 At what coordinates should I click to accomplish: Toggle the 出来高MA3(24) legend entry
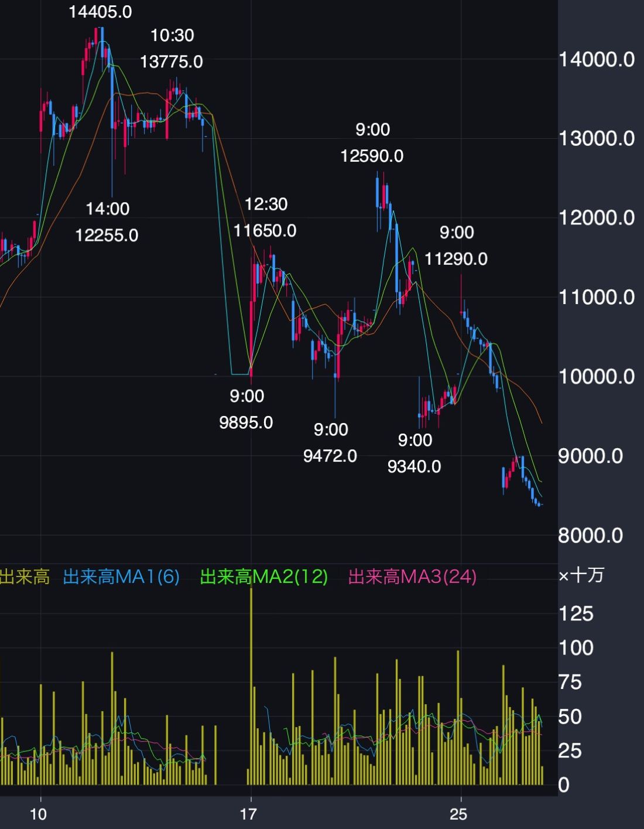click(x=412, y=577)
